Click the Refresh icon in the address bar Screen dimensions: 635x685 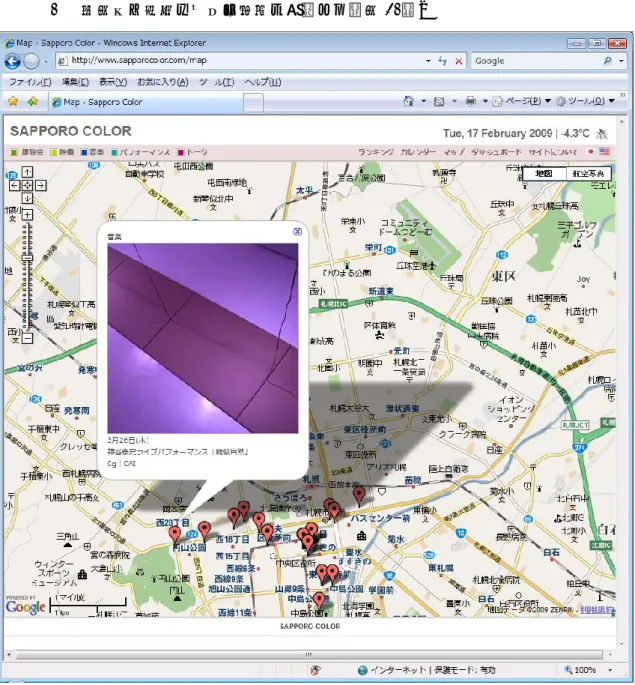click(442, 61)
